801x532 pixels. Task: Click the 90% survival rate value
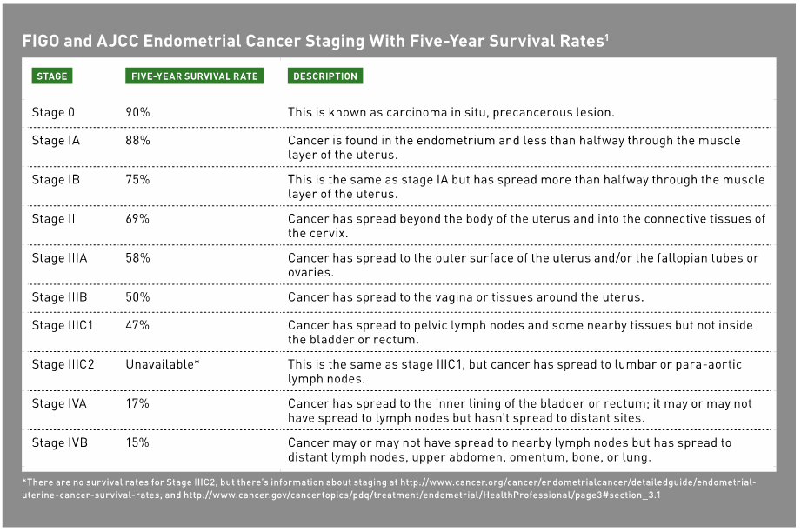click(137, 113)
